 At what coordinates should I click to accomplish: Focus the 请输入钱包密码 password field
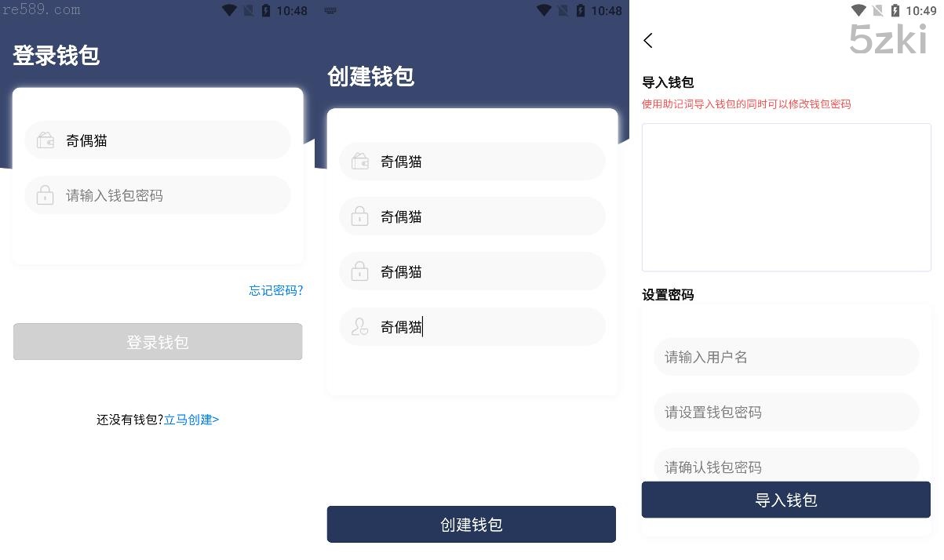pos(158,195)
